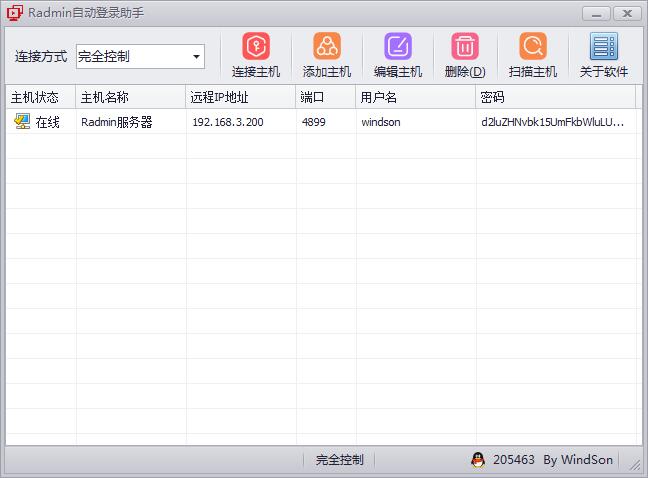648x478 pixels.
Task: Sort by 远程IP地址 column header
Action: click(241, 97)
